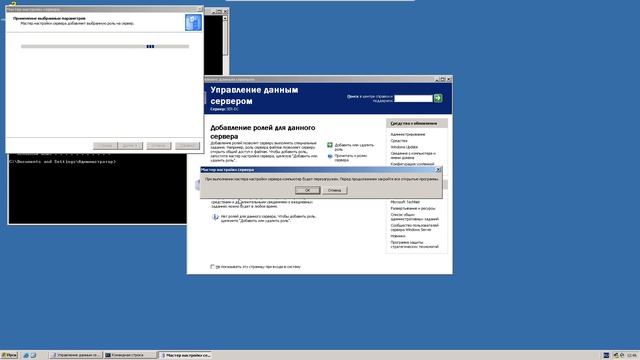Open Развертывание и ресурсы link
This screenshot has height=360, width=640.
point(413,209)
